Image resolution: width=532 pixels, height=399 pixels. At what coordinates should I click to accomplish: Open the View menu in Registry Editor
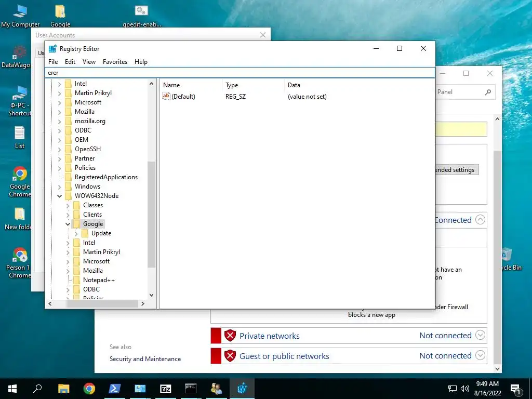tap(89, 62)
